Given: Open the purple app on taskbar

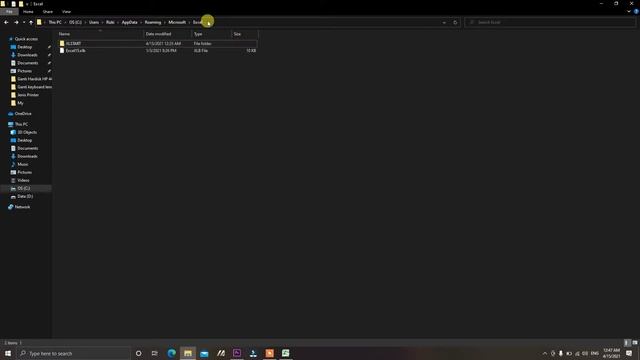Looking at the screenshot, I should (x=237, y=353).
